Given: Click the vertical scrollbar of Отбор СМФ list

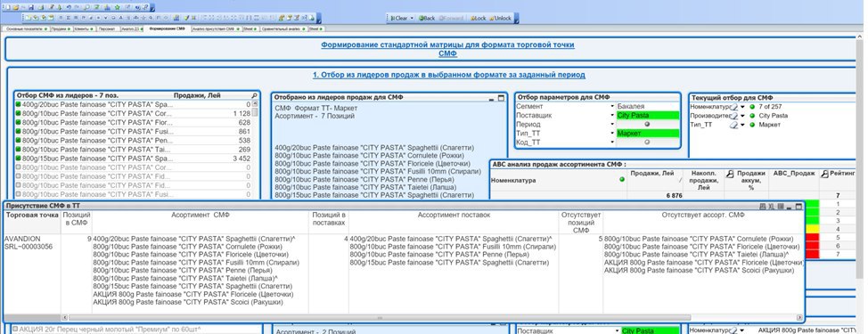Looking at the screenshot, I should tap(255, 111).
